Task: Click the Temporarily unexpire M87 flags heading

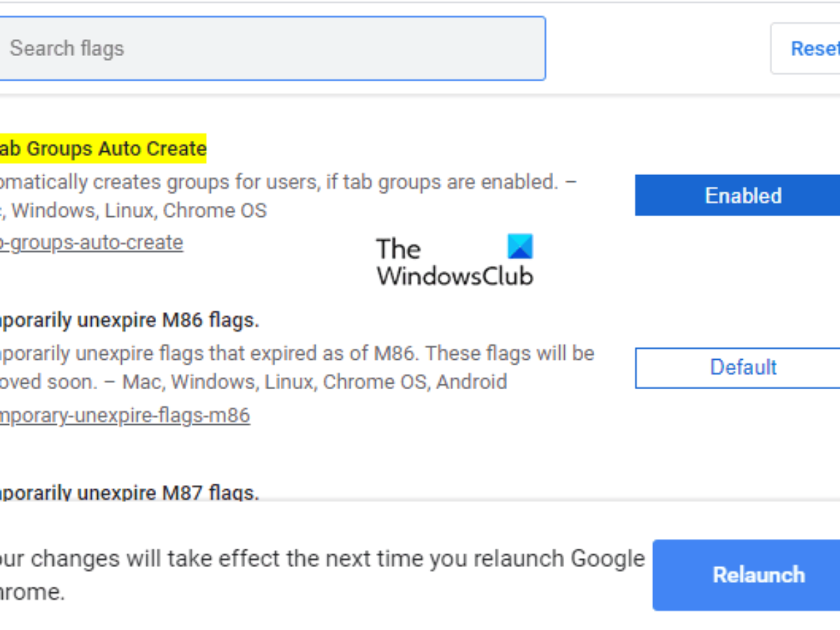Action: tap(129, 493)
